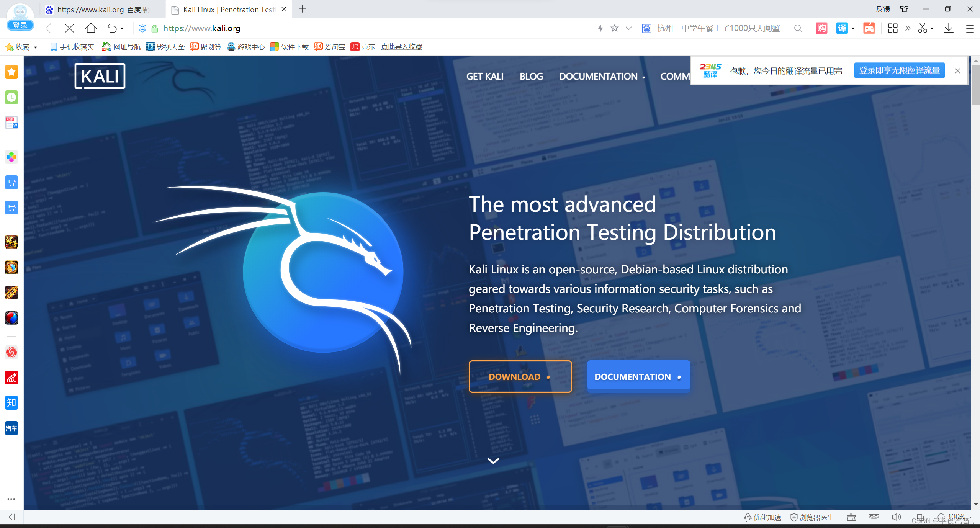Open the restore closed tab dropdown arrow
980x528 pixels.
coord(122,28)
